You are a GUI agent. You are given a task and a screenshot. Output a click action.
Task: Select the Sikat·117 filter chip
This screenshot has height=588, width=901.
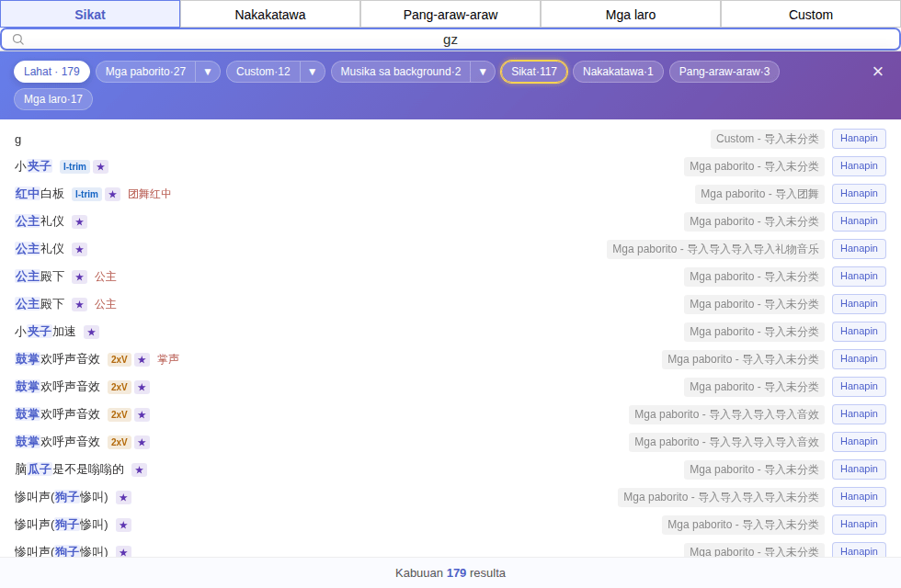pyautogui.click(x=534, y=72)
